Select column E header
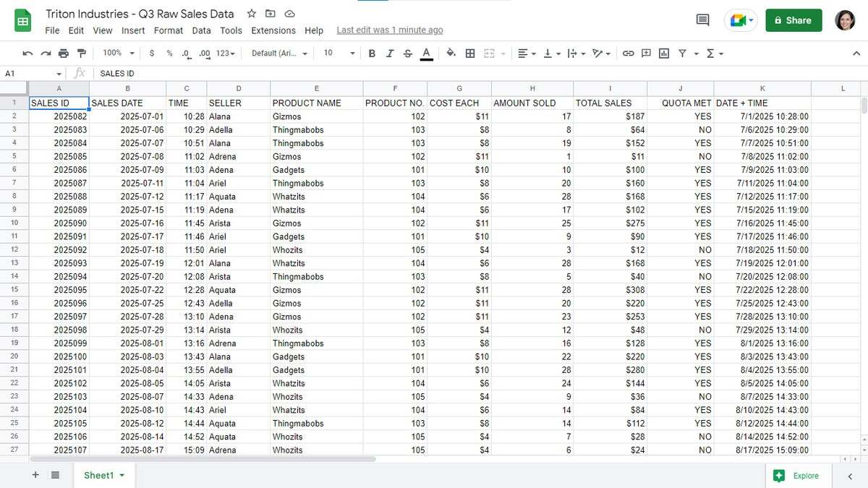The image size is (868, 488). point(316,88)
